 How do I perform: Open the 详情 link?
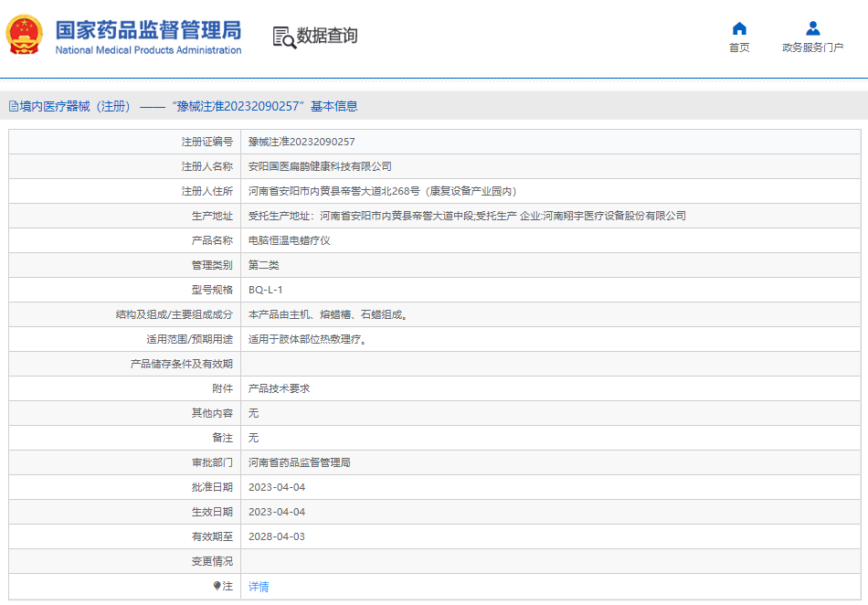click(259, 587)
